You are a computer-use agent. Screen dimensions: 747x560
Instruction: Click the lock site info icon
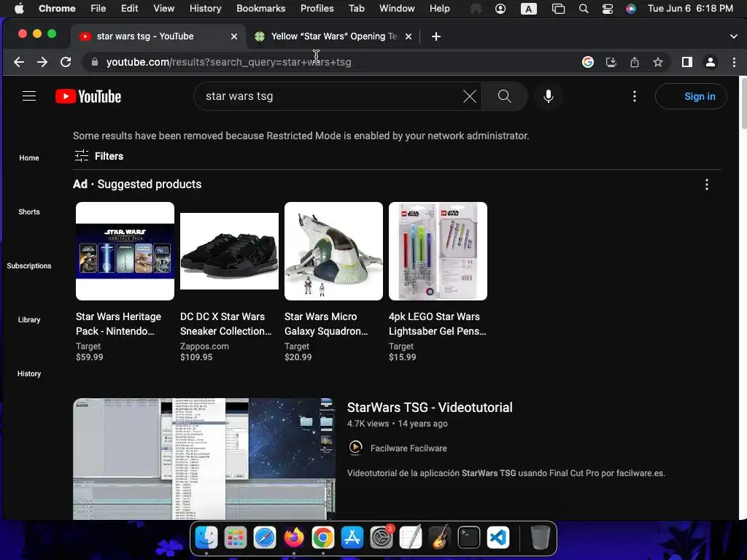click(x=95, y=62)
